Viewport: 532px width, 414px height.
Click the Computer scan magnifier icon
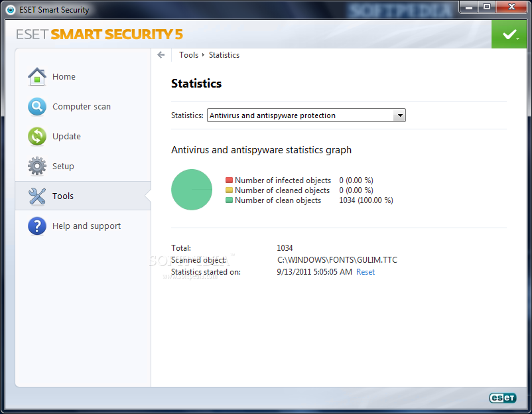[x=37, y=107]
